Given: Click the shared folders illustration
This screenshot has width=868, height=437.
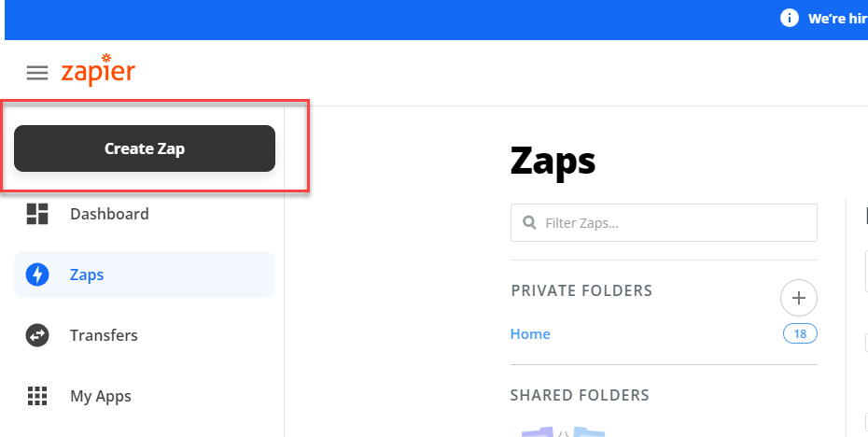Looking at the screenshot, I should tap(563, 430).
